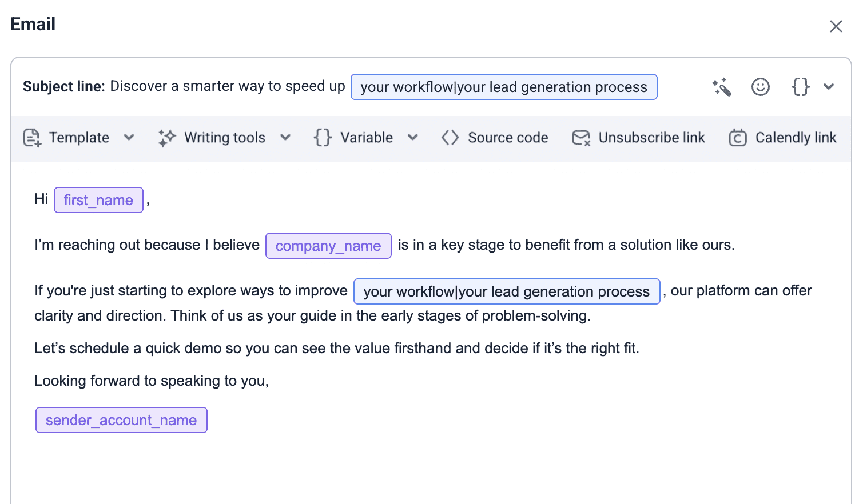Click the Source code angle brackets icon
The width and height of the screenshot is (859, 504).
(450, 138)
